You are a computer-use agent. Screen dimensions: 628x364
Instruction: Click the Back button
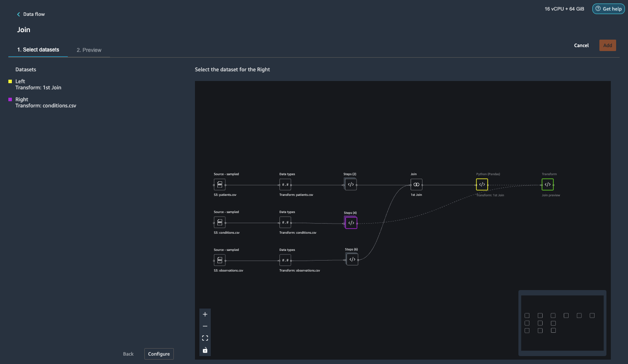(128, 354)
